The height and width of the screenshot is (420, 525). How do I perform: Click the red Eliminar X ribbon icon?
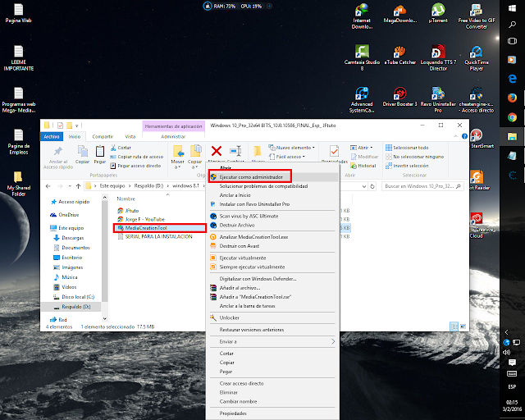click(x=217, y=151)
